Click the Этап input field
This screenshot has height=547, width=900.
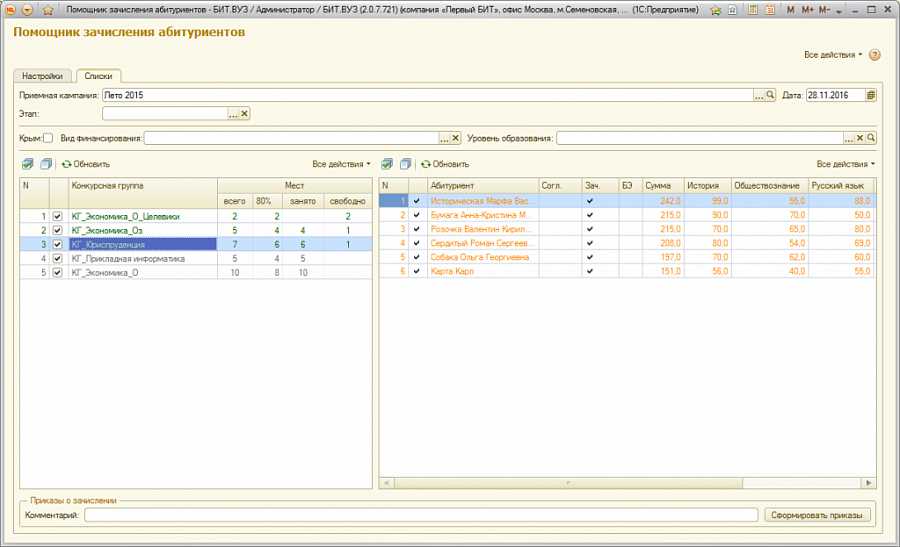click(x=165, y=114)
